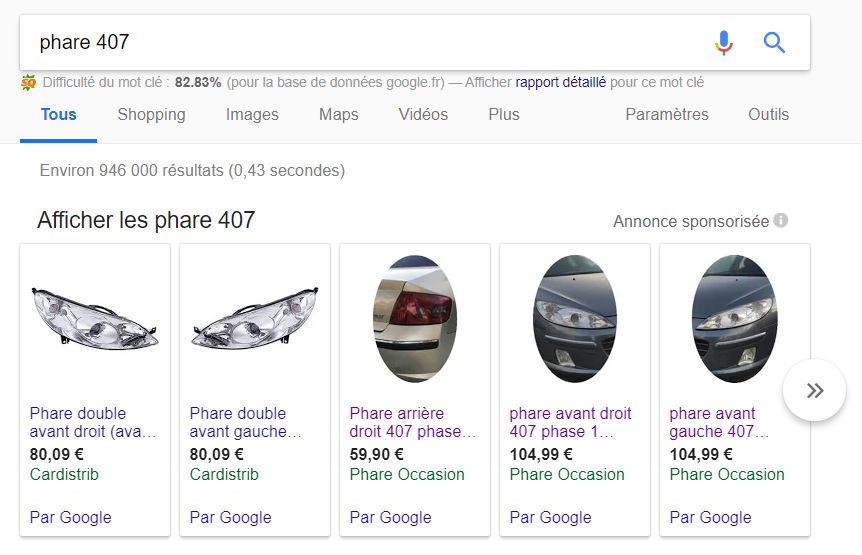
Task: Open the rapport détaillé link
Action: click(560, 82)
